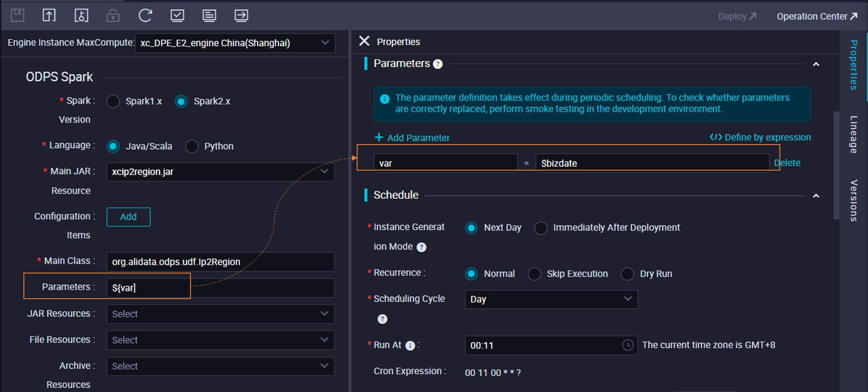
Task: Open the Main JAR Resource dropdown
Action: (220, 172)
